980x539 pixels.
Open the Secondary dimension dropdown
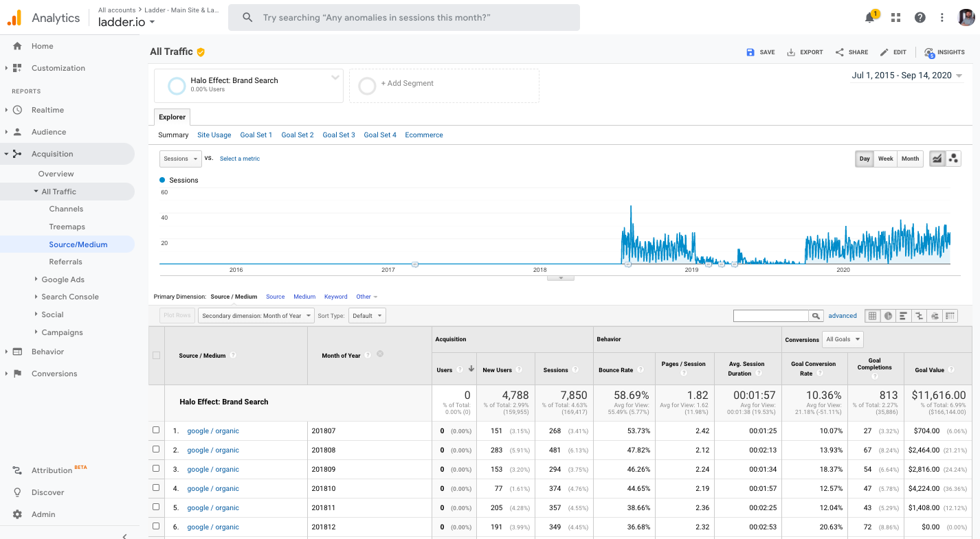point(256,316)
